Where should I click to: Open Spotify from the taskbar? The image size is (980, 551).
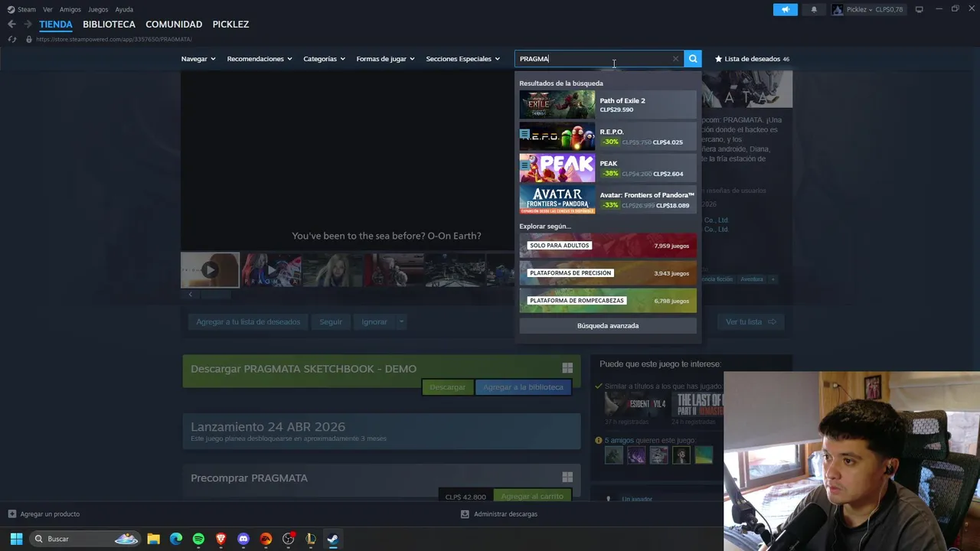click(198, 539)
